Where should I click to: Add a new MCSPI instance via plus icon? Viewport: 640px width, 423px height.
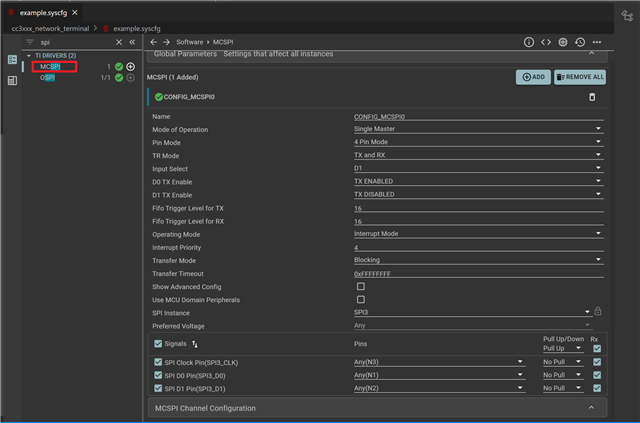pyautogui.click(x=130, y=66)
